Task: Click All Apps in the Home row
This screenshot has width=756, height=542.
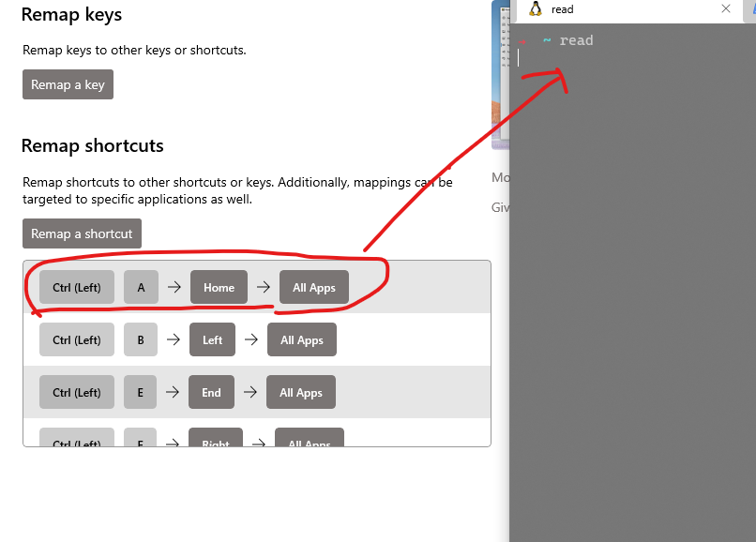Action: point(314,287)
